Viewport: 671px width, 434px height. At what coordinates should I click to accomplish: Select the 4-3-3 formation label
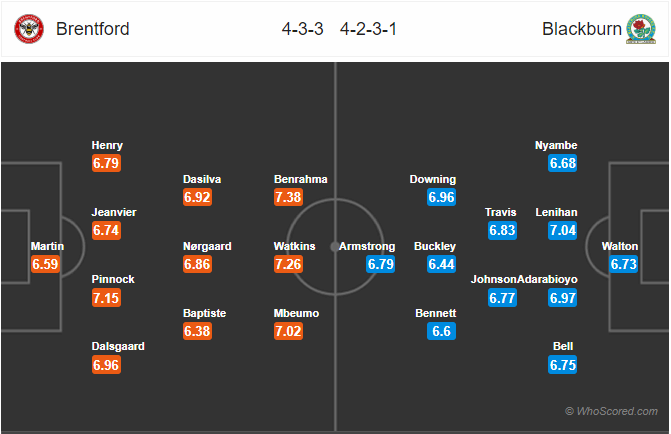tap(303, 29)
